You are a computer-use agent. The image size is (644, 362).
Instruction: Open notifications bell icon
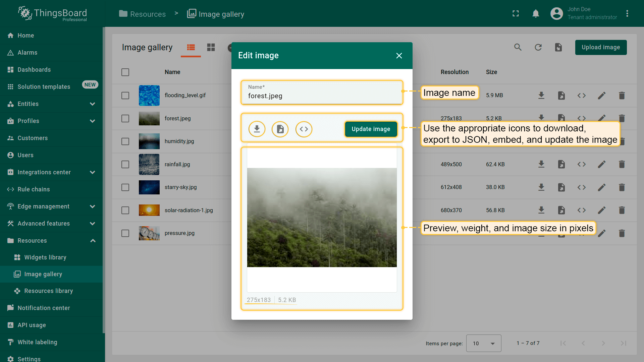coord(536,13)
